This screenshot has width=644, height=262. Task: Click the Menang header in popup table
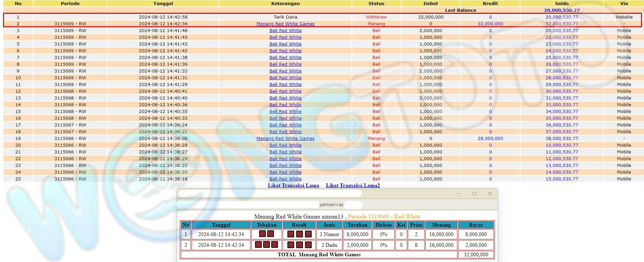click(441, 225)
